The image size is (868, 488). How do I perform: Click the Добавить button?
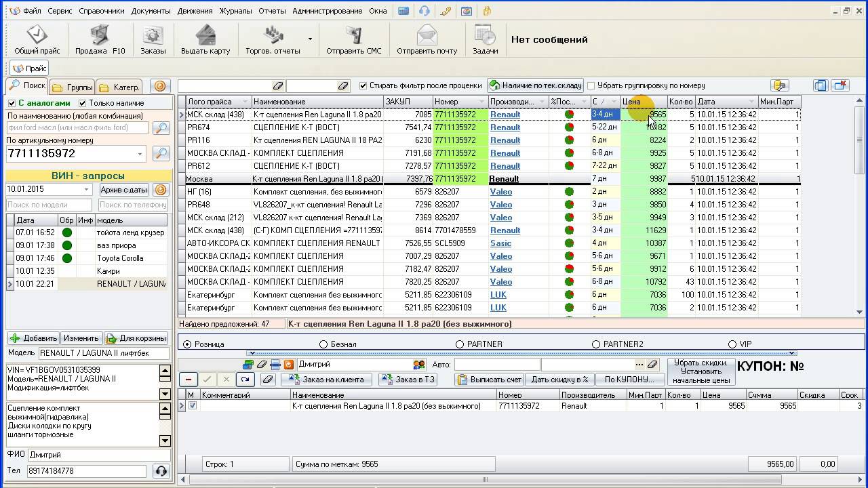point(34,338)
